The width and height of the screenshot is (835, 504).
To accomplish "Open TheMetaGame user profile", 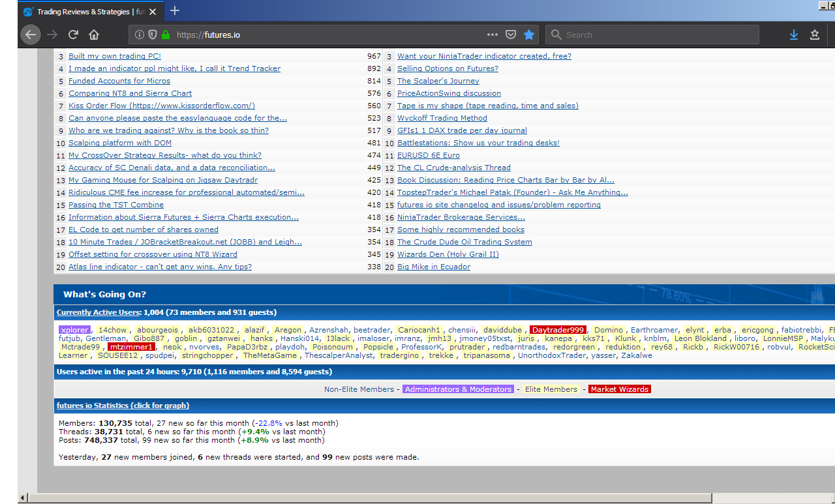I will pyautogui.click(x=269, y=355).
